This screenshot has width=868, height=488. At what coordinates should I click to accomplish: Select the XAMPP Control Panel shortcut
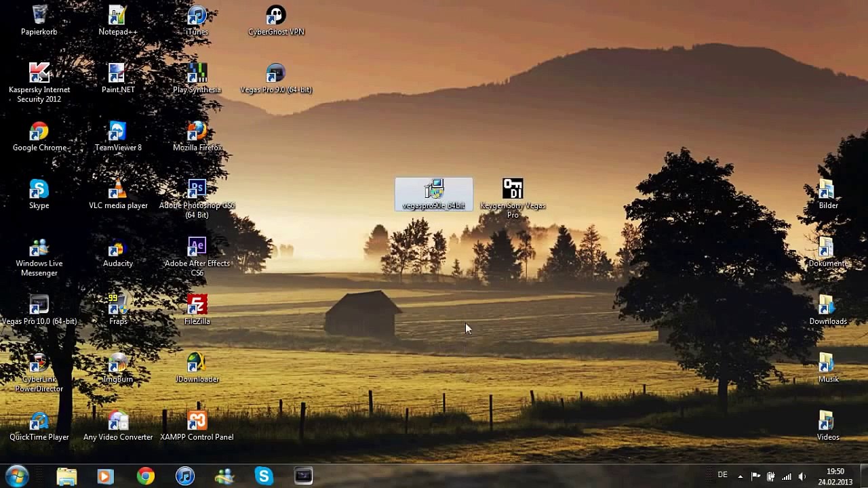tap(197, 426)
